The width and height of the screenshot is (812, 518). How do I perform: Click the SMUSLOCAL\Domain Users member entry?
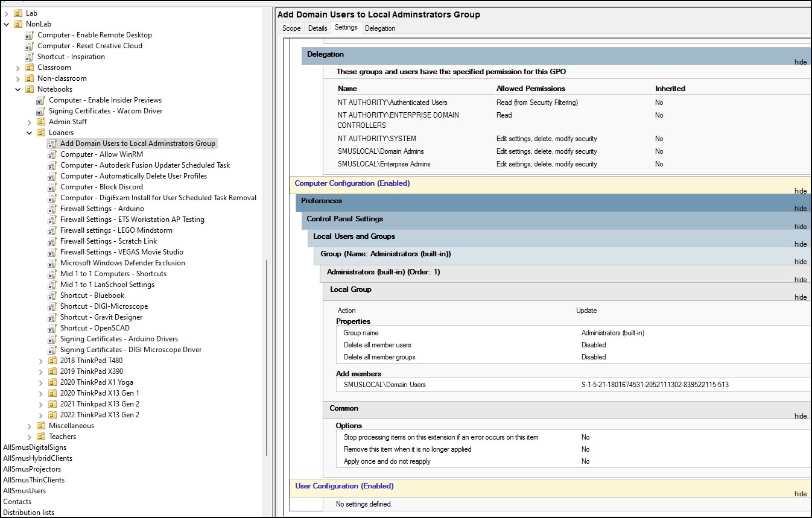[x=384, y=385]
